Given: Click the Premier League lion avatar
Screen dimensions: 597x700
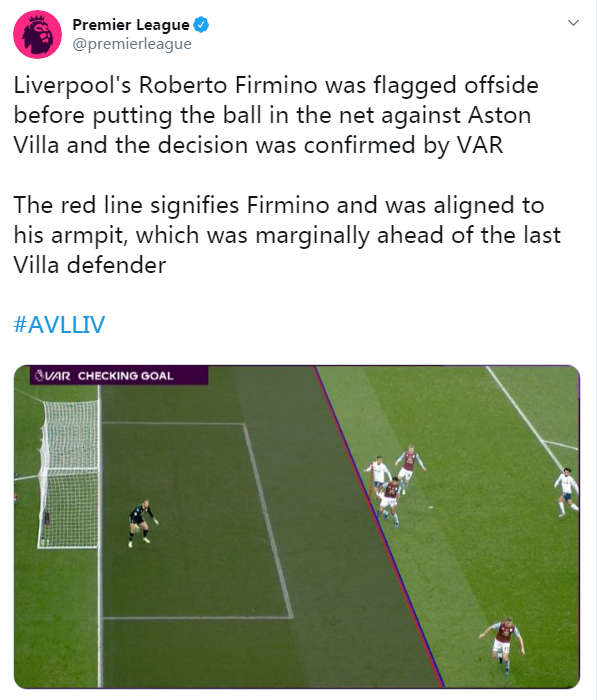Looking at the screenshot, I should 38,34.
